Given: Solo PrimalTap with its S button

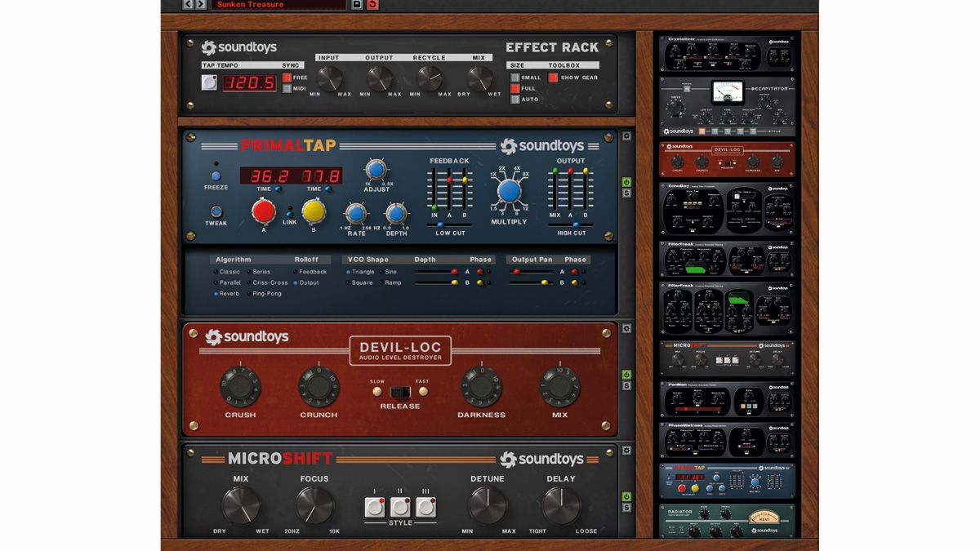Looking at the screenshot, I should pos(626,193).
